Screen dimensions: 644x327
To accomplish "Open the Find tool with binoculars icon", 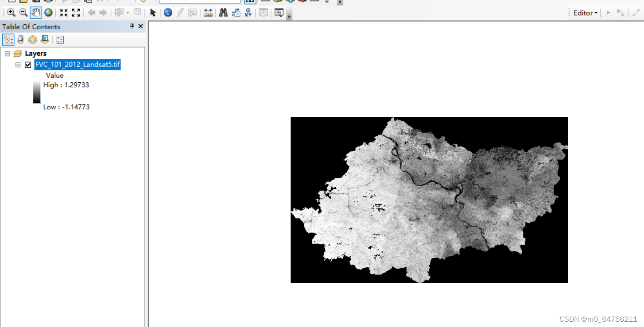I will pyautogui.click(x=223, y=12).
